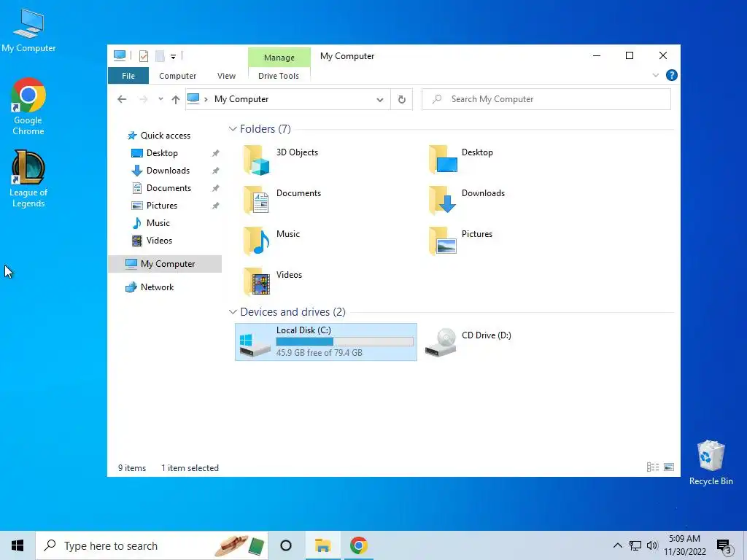Open the volume speaker icon in system tray
The height and width of the screenshot is (560, 747).
point(652,545)
